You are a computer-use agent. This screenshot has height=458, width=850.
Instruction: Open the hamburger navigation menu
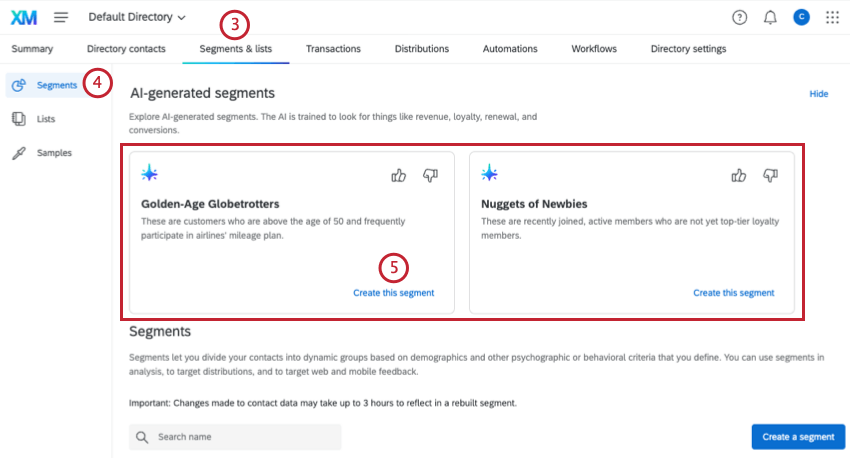[x=61, y=17]
